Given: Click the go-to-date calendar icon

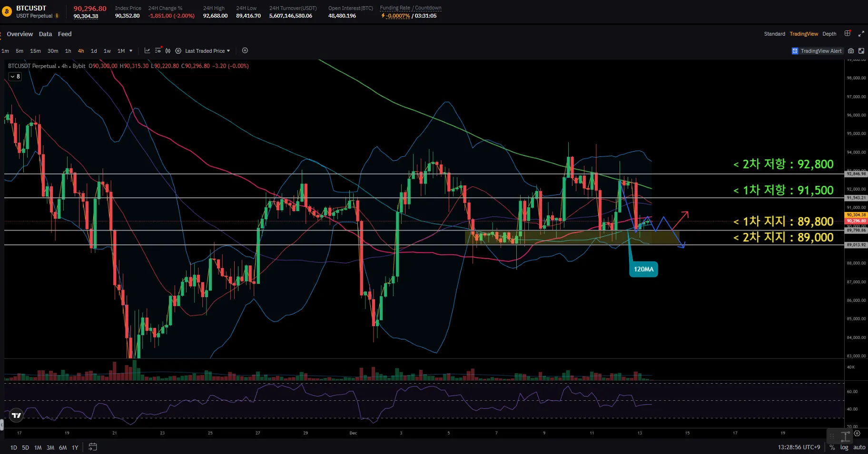Looking at the screenshot, I should (x=93, y=447).
